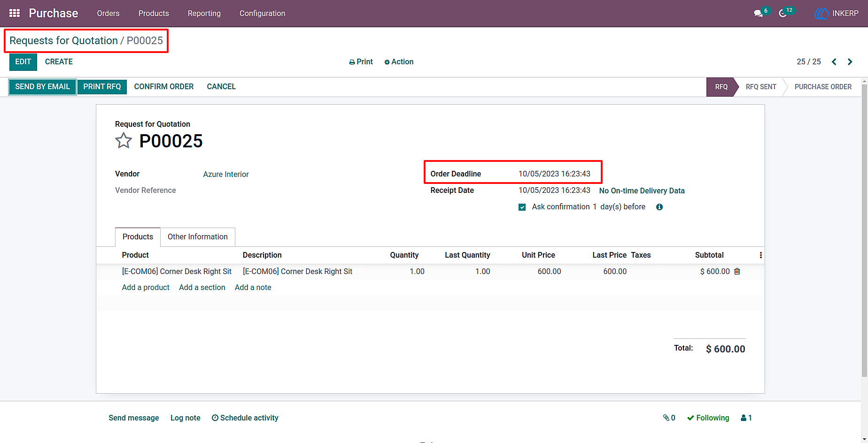Click Log note in chatter
Image resolution: width=868 pixels, height=443 pixels.
point(185,418)
